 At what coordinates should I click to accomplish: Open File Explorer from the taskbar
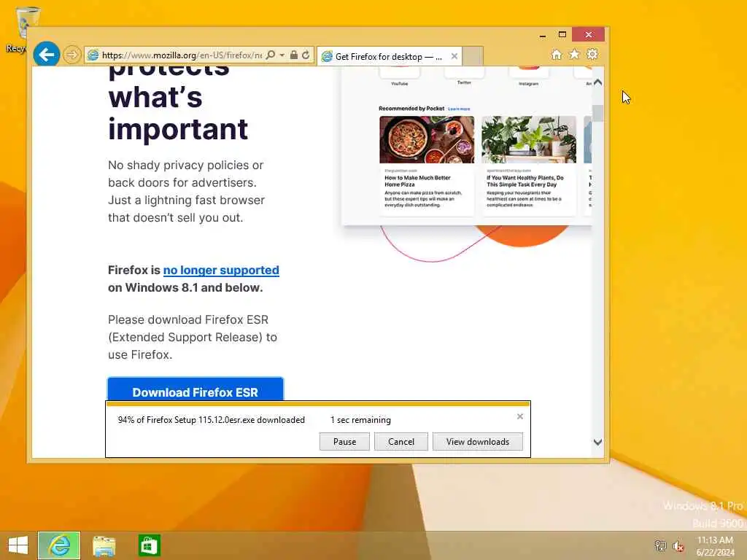[x=104, y=545]
